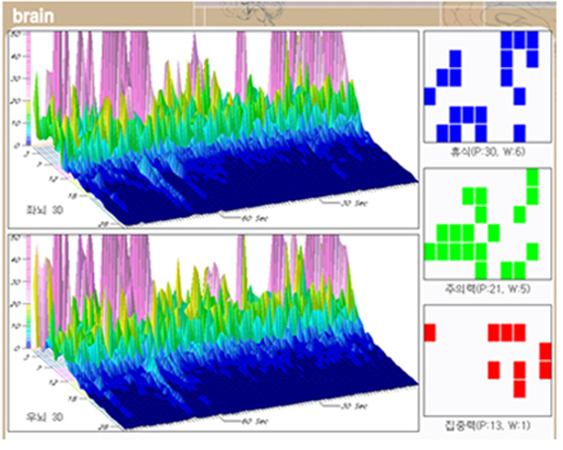563x450 pixels.
Task: Open the red concentration pattern grid panel
Action: tap(487, 360)
